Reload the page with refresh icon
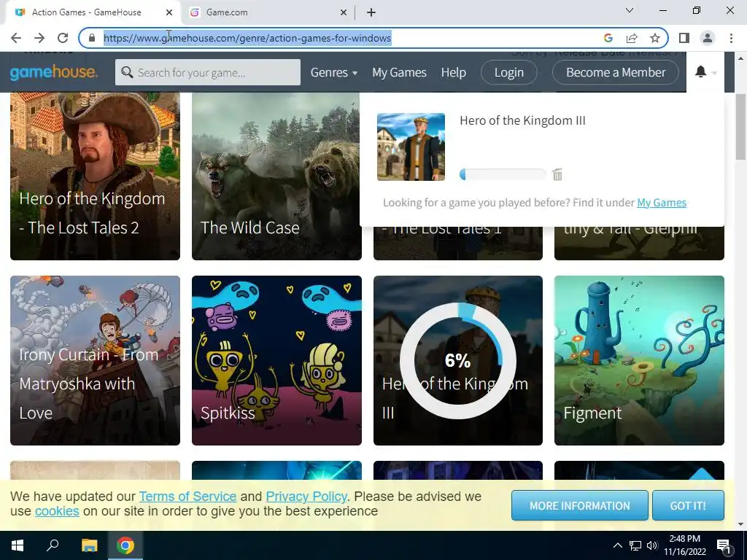This screenshot has height=560, width=747. click(63, 38)
